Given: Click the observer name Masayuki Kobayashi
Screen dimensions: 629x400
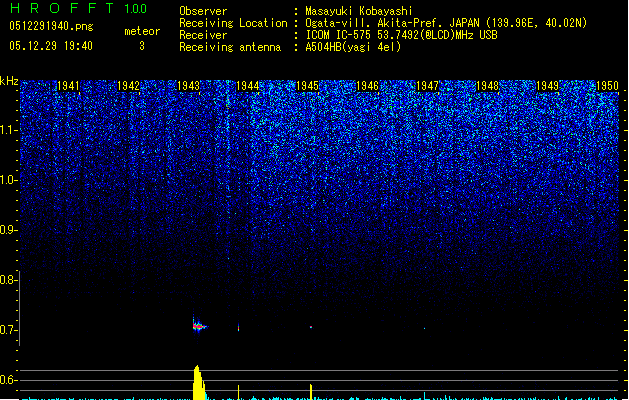Looking at the screenshot, I should click(359, 11).
